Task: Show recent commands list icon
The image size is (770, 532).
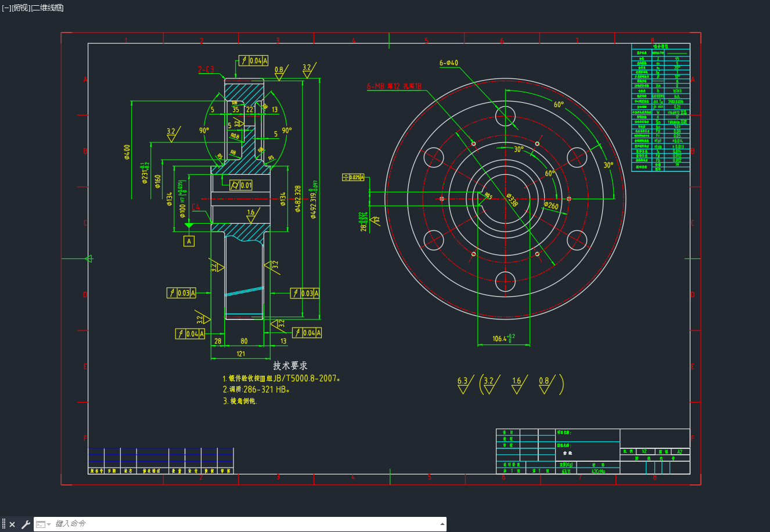Action: tap(43, 524)
